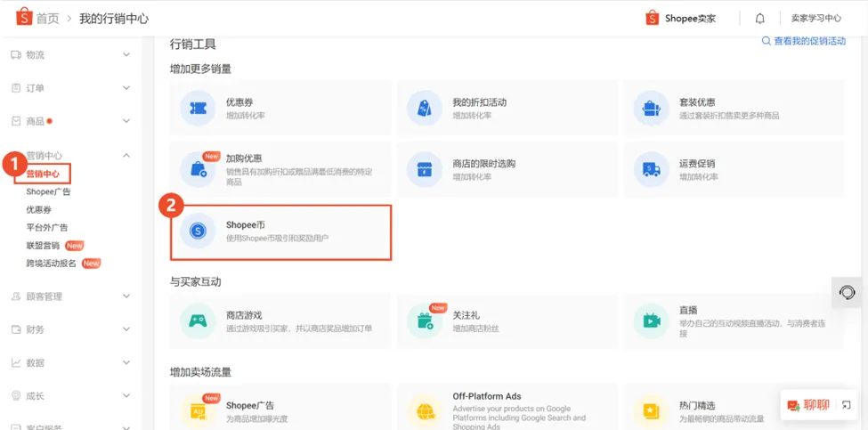Click the 顾客管理 people sidebar icon

point(16,296)
